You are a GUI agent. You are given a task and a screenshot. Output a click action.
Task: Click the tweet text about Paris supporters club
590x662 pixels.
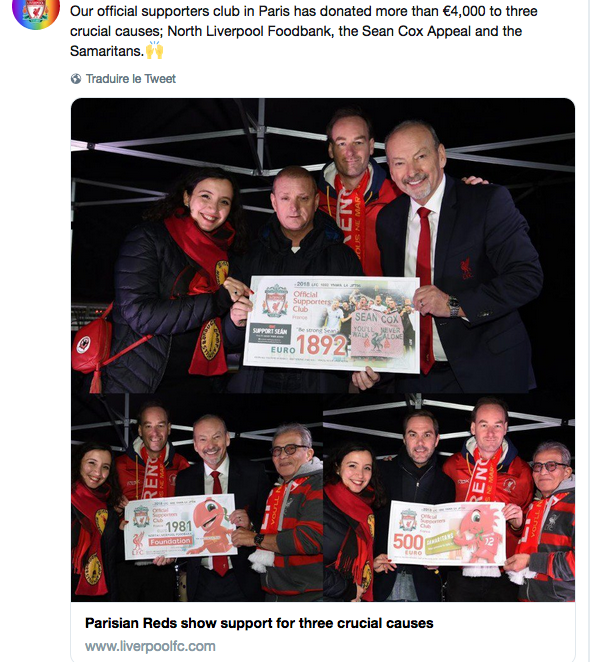click(x=304, y=31)
